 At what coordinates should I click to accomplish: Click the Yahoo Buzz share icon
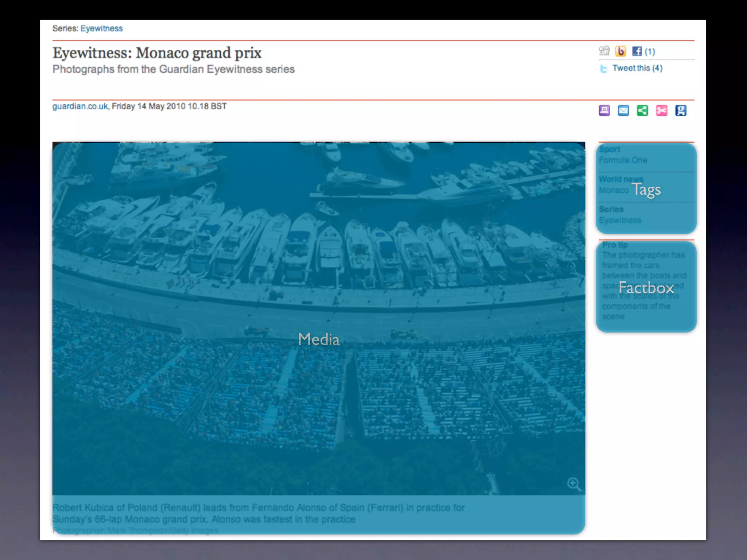pyautogui.click(x=620, y=51)
